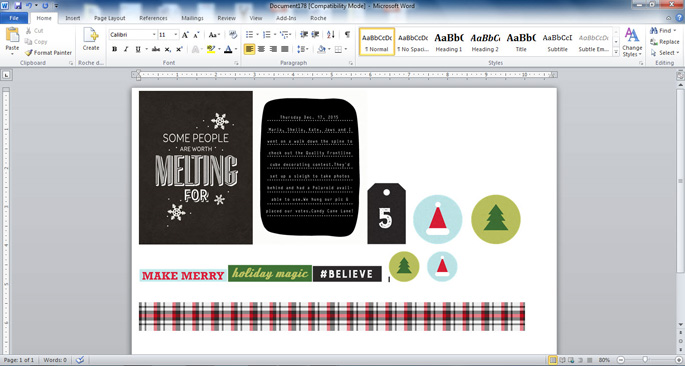Screen dimensions: 685x366
Task: Center align the paragraph text
Action: coord(261,49)
